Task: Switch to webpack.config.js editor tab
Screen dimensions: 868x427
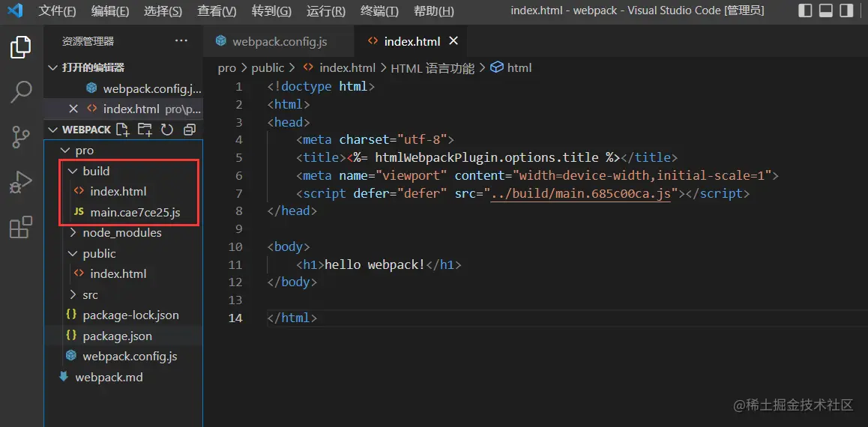Action: (x=278, y=41)
